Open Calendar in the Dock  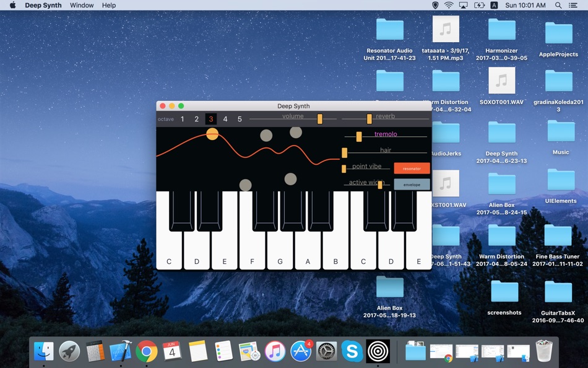point(172,351)
